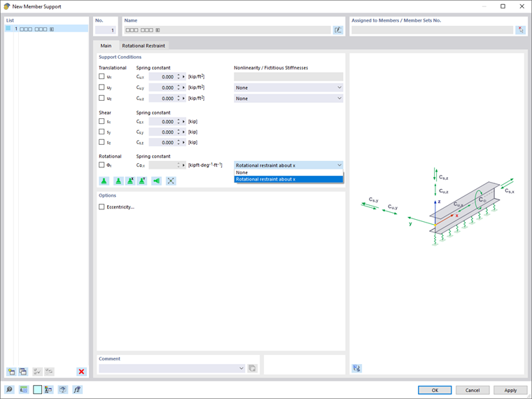Click the Cancel button
Viewport: 532px width, 399px height.
click(472, 390)
